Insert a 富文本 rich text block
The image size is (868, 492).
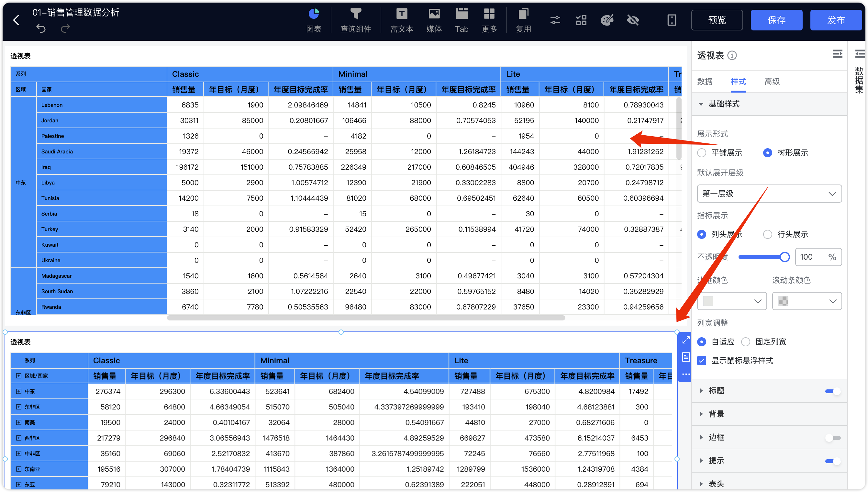click(401, 21)
